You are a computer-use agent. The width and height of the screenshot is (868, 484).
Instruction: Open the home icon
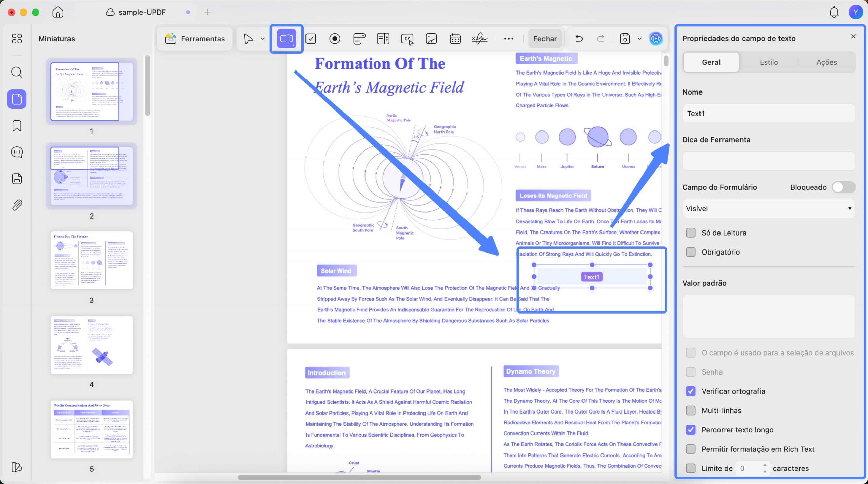pyautogui.click(x=58, y=12)
